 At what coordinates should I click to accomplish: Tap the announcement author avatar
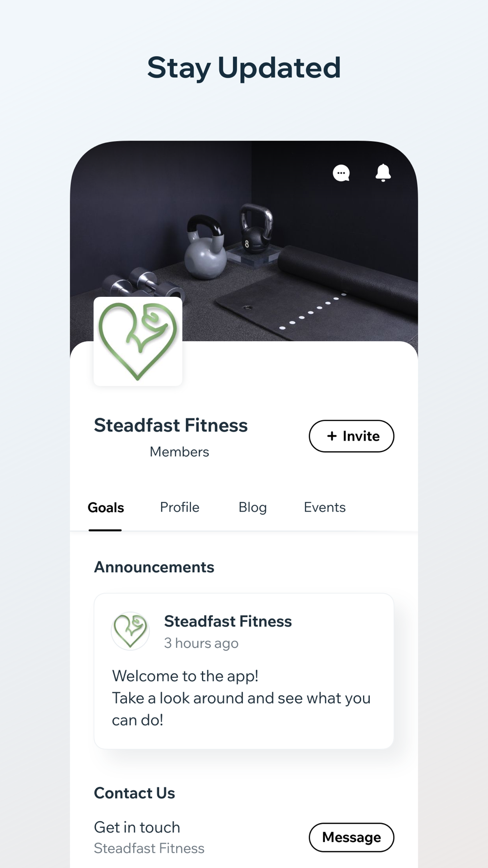point(130,631)
